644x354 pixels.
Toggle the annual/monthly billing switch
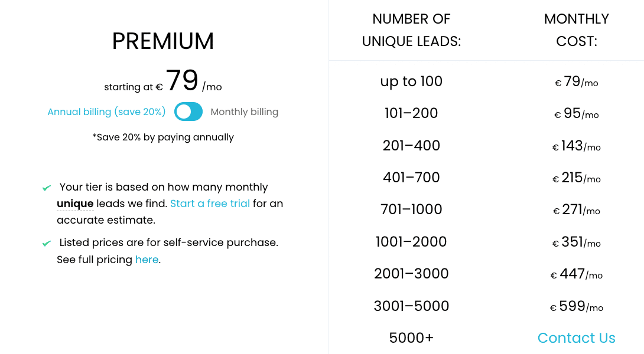(x=188, y=112)
